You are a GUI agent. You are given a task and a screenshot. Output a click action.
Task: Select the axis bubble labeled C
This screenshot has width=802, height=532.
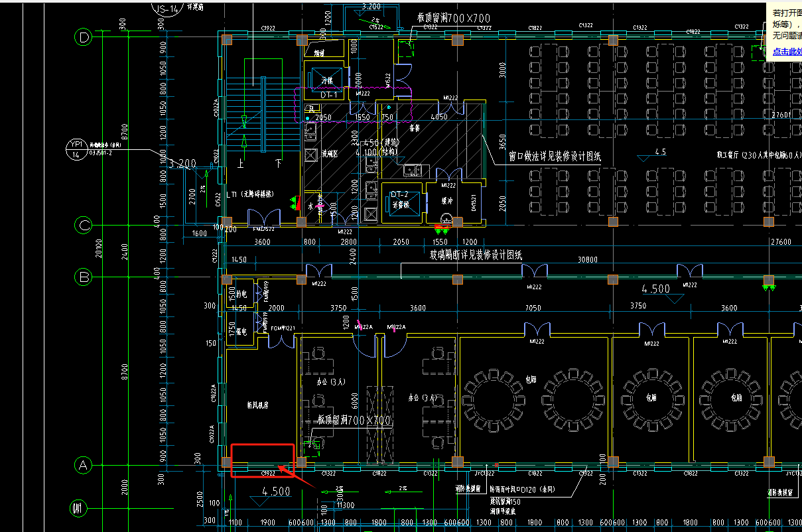82,226
